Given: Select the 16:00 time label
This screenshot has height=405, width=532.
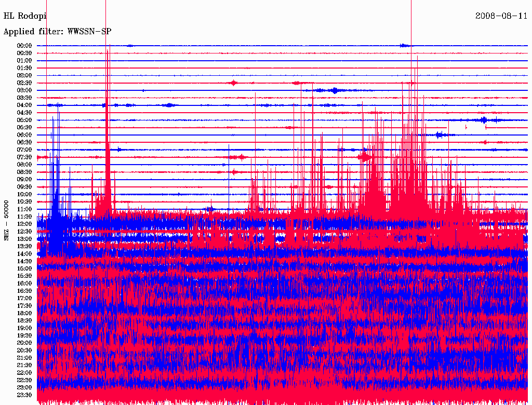Looking at the screenshot, I should (24, 283).
